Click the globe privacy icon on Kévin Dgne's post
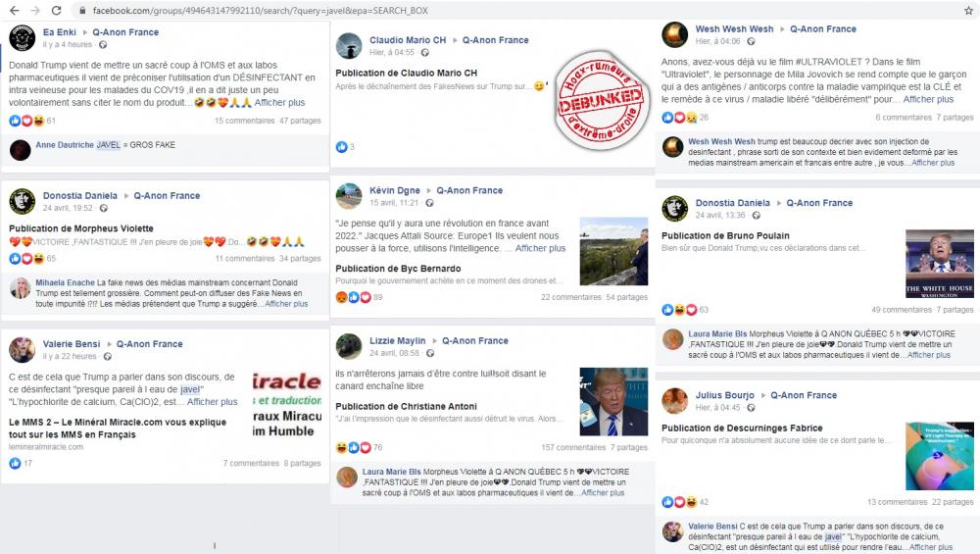 (x=429, y=203)
